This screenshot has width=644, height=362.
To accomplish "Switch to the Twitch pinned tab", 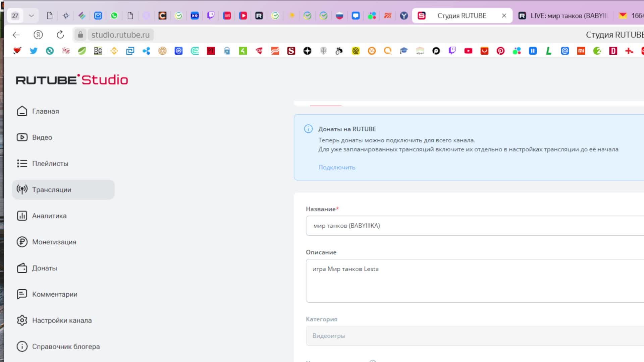I will (x=211, y=16).
